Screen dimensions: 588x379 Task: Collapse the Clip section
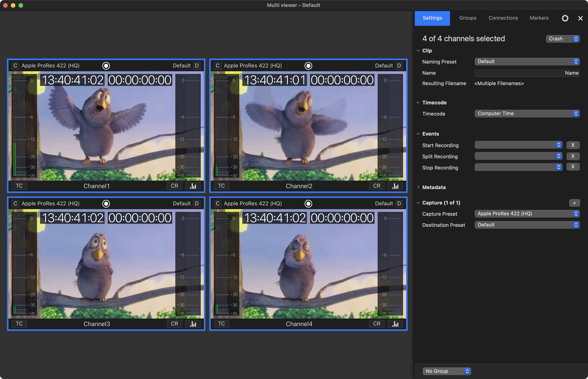tap(418, 50)
